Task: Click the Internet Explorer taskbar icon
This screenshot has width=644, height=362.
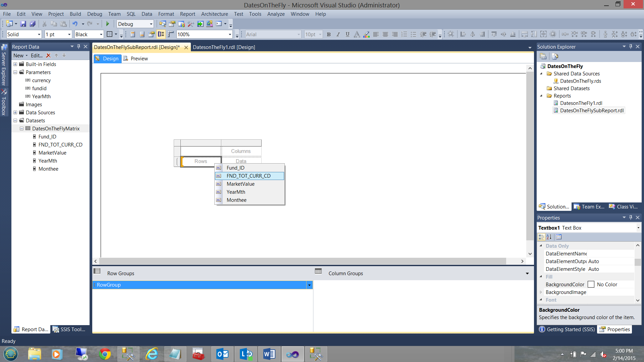Action: (152, 354)
